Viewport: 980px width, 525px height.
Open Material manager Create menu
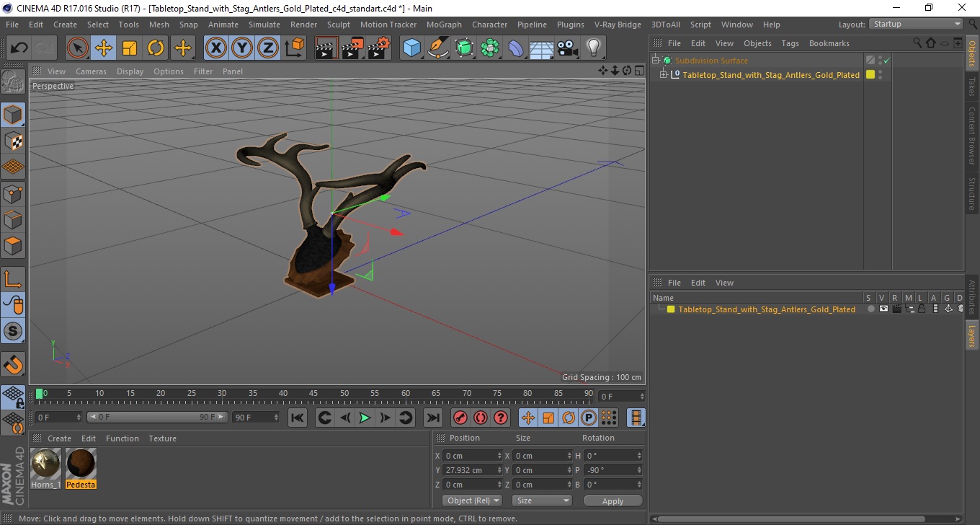pos(59,438)
